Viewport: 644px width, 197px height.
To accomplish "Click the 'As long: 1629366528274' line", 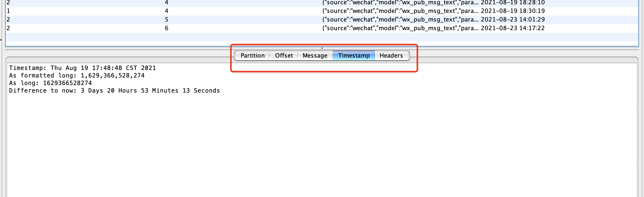I will [x=50, y=83].
